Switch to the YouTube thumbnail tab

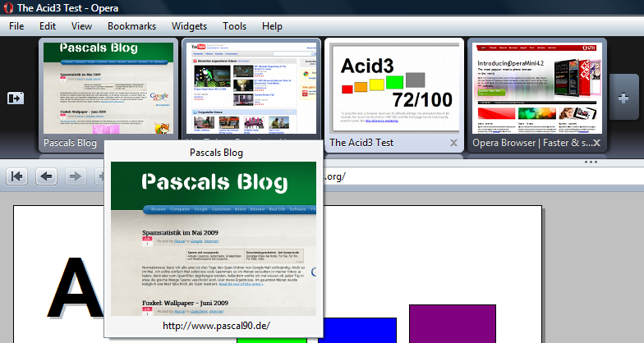pyautogui.click(x=251, y=82)
